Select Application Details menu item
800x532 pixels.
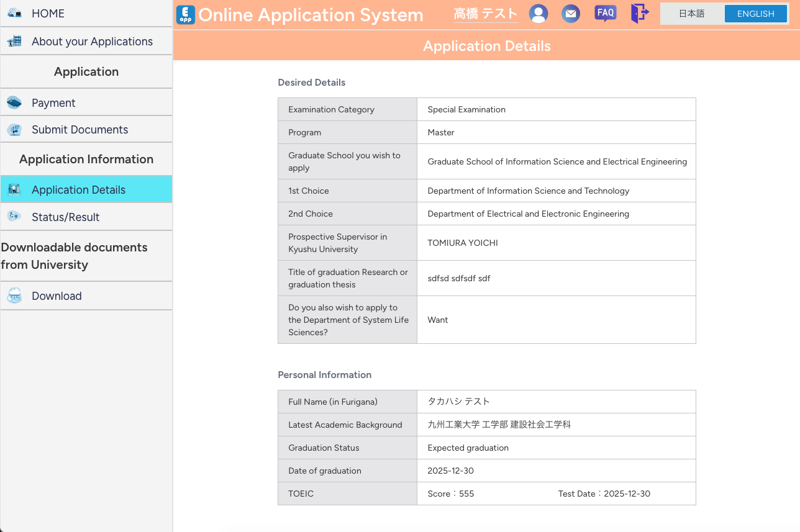point(86,190)
